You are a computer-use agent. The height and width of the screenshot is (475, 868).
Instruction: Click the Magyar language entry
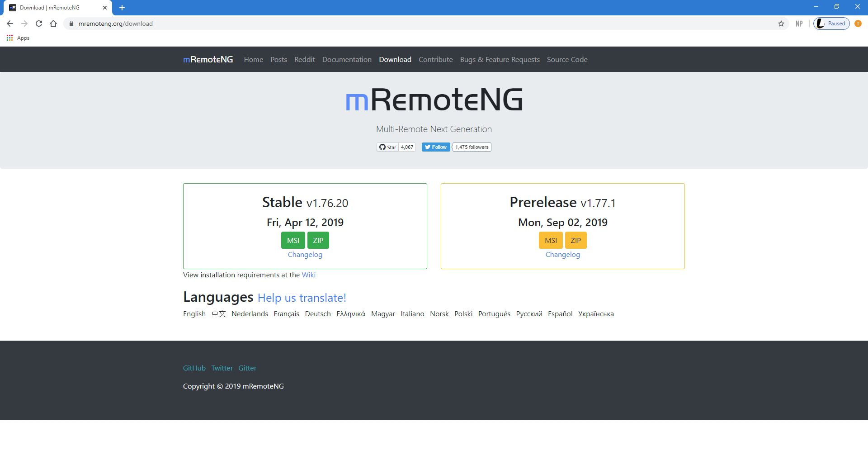click(x=383, y=313)
